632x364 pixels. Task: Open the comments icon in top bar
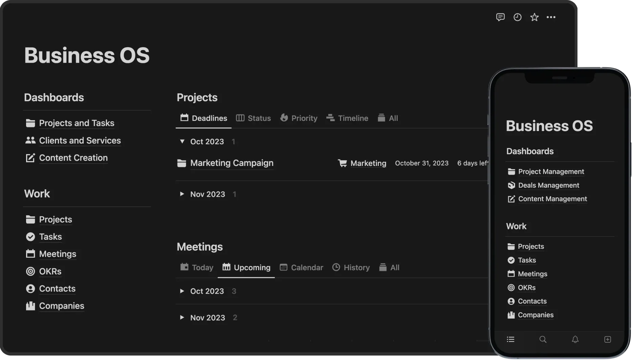(x=500, y=17)
